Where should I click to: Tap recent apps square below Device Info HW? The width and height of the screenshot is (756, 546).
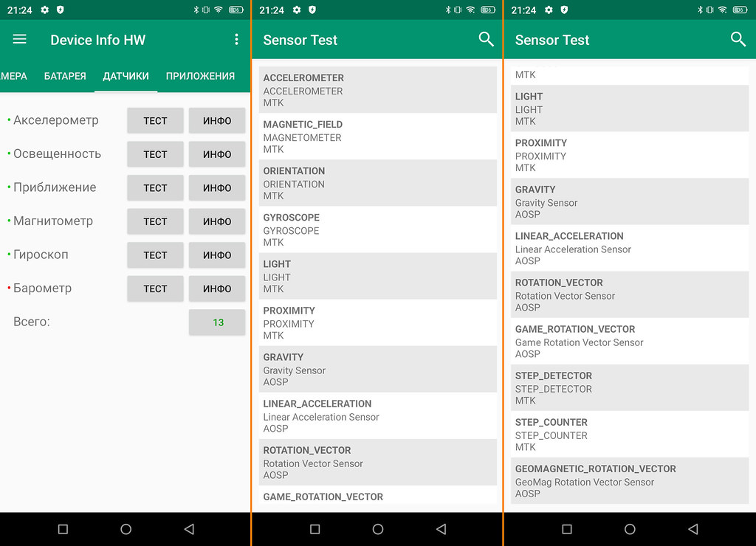[x=63, y=529]
